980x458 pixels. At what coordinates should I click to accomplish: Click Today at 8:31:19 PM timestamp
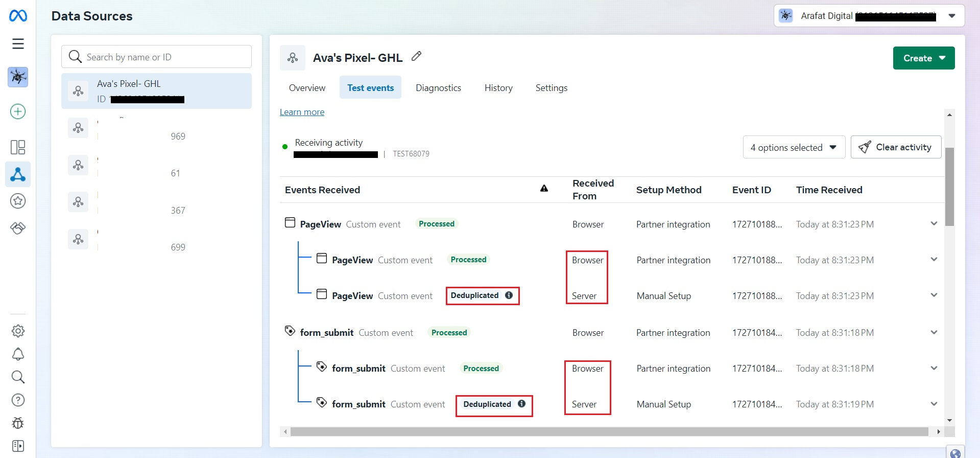[835, 404]
